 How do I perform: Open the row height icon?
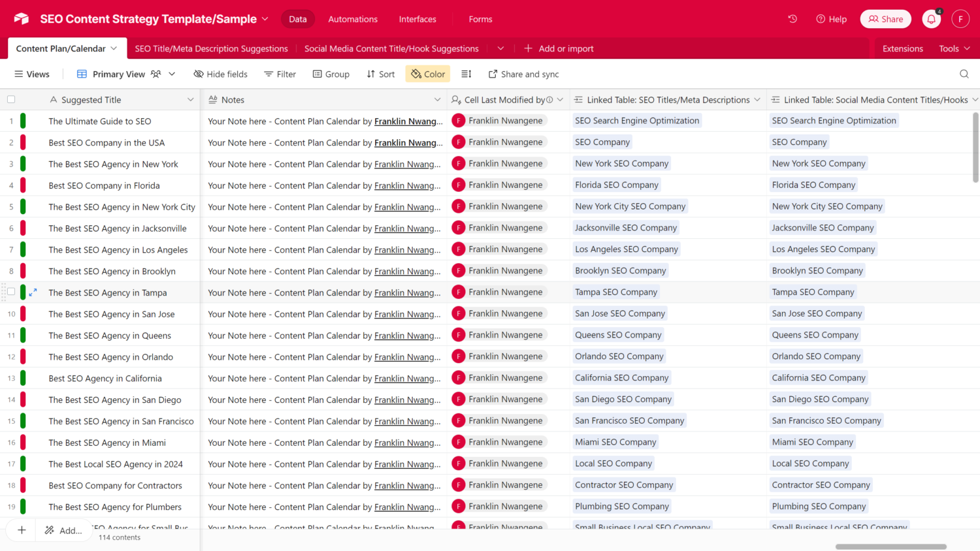[466, 74]
